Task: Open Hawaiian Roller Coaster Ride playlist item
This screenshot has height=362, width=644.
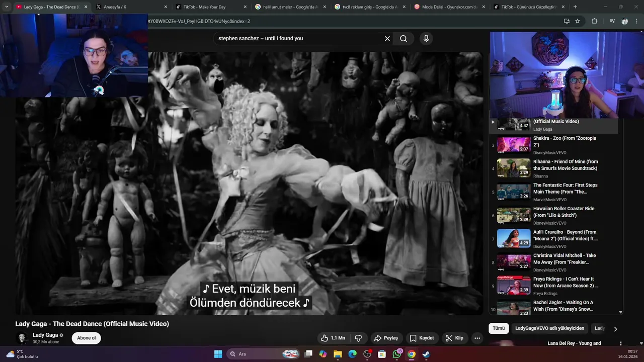Action: 553,215
